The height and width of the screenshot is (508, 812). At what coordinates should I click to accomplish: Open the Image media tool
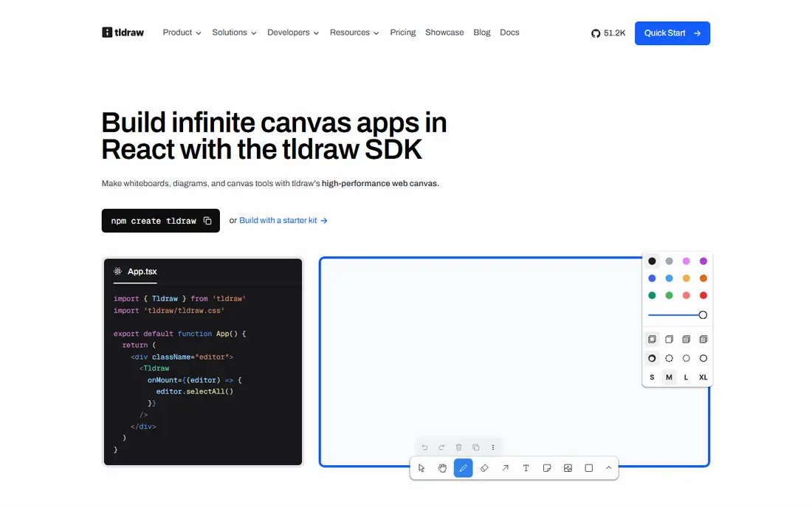[x=568, y=468]
